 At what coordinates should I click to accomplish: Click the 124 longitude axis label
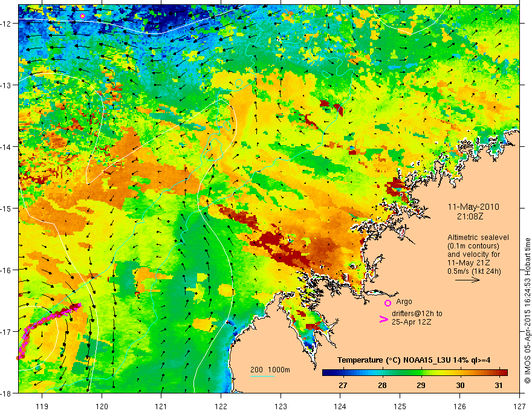(340, 406)
